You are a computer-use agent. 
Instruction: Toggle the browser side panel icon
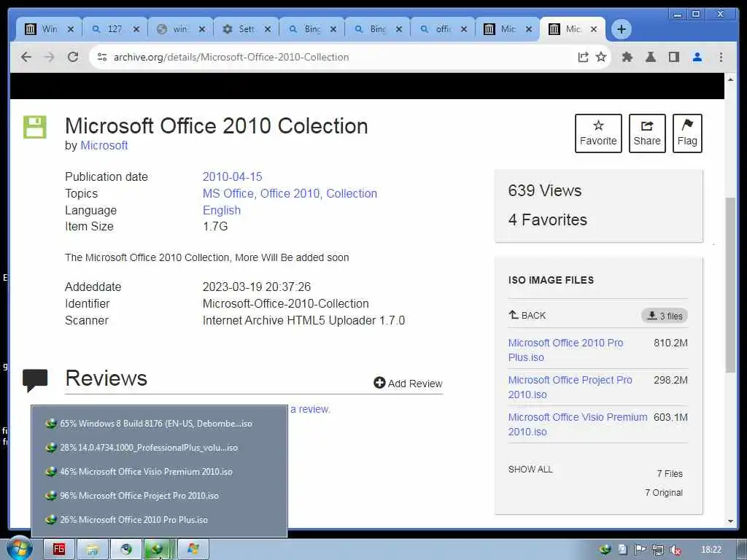point(673,57)
